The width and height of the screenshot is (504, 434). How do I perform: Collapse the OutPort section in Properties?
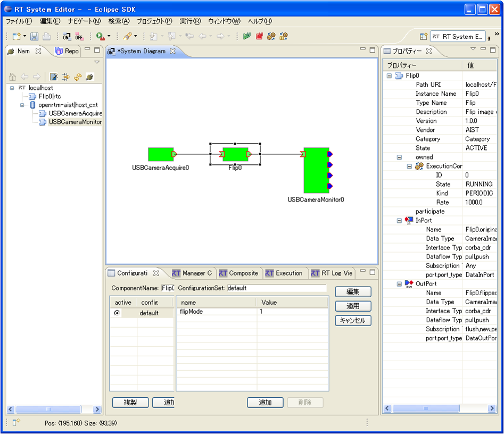tap(399, 283)
